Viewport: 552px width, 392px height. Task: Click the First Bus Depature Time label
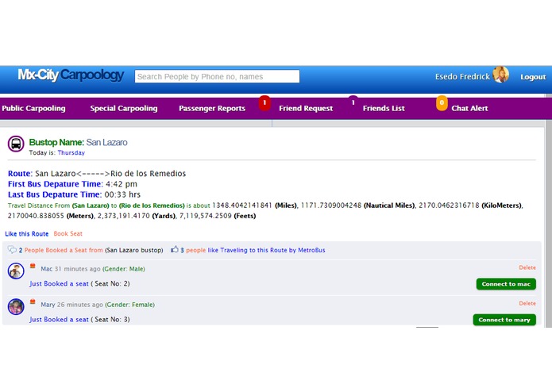click(56, 184)
